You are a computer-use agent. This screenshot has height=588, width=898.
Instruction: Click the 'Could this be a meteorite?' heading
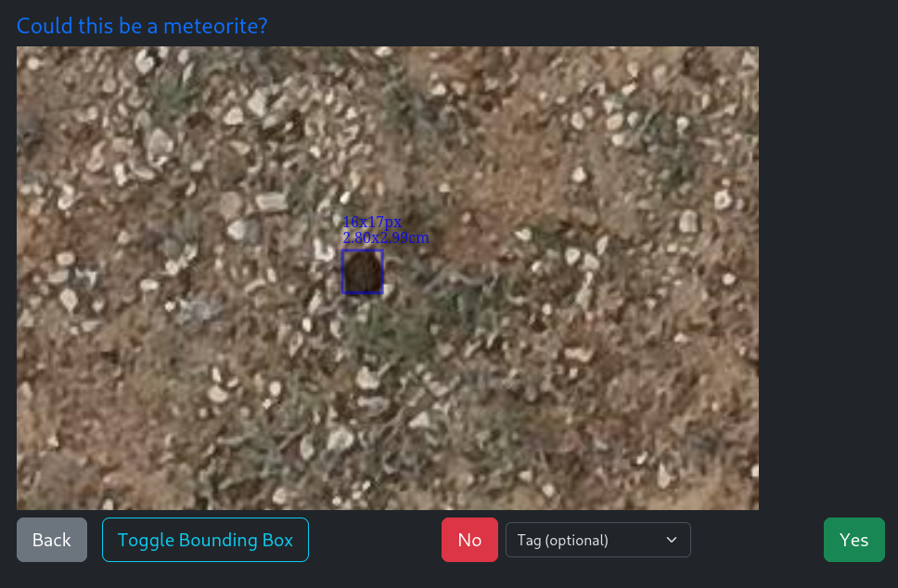[x=142, y=26]
